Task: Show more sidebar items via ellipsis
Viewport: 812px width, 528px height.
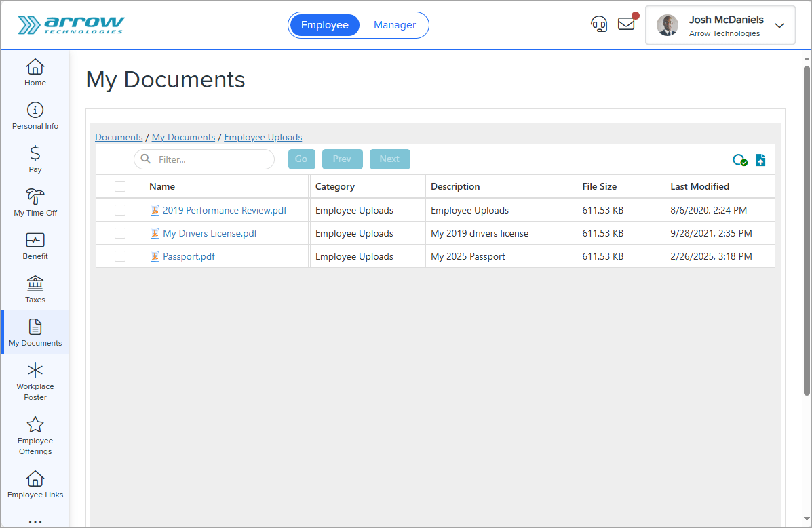Action: pos(35,521)
